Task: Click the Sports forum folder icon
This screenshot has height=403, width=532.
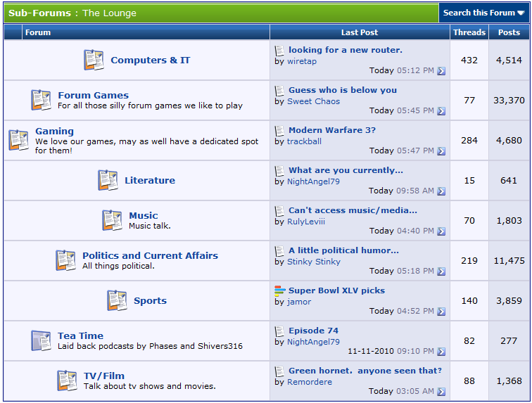Action: coord(117,300)
